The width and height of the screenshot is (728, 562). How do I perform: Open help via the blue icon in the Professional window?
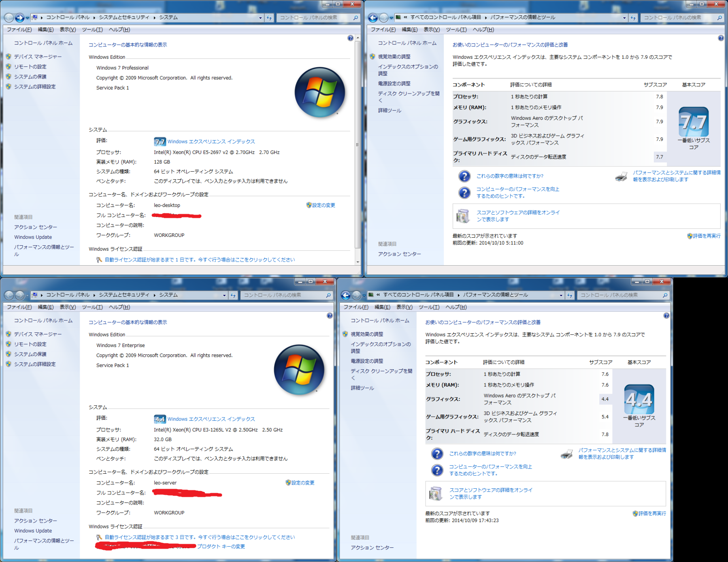[350, 38]
